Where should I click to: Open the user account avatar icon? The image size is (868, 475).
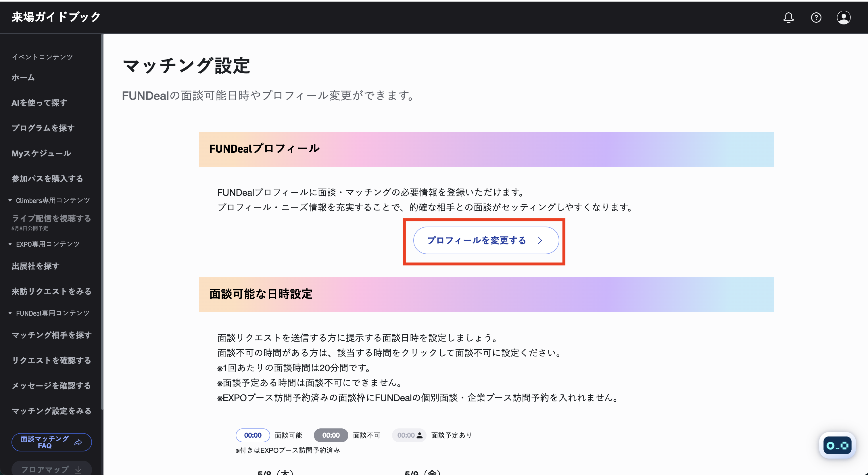coord(843,18)
